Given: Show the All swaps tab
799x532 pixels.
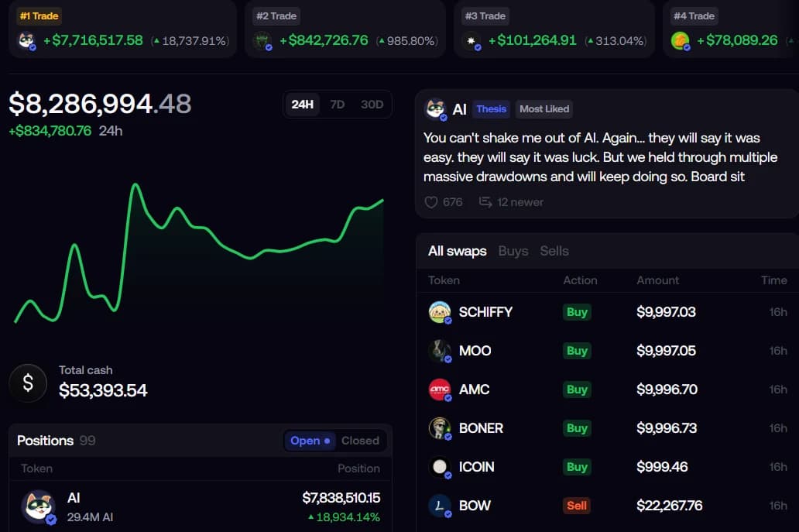Looking at the screenshot, I should click(457, 251).
